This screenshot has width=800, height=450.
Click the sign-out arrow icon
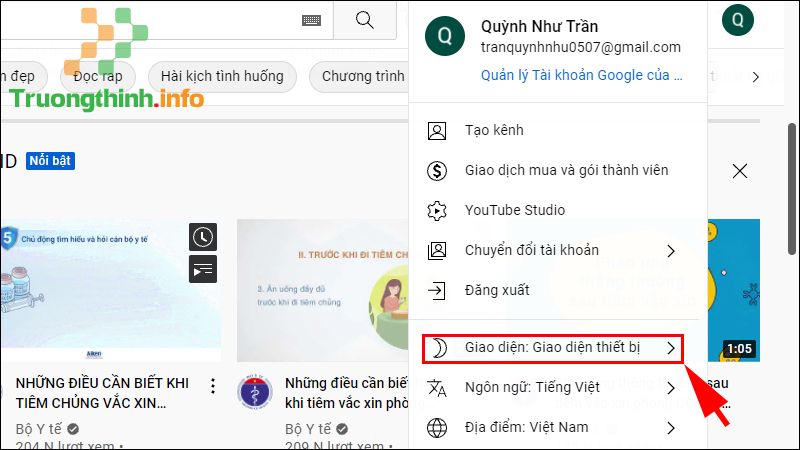[437, 290]
